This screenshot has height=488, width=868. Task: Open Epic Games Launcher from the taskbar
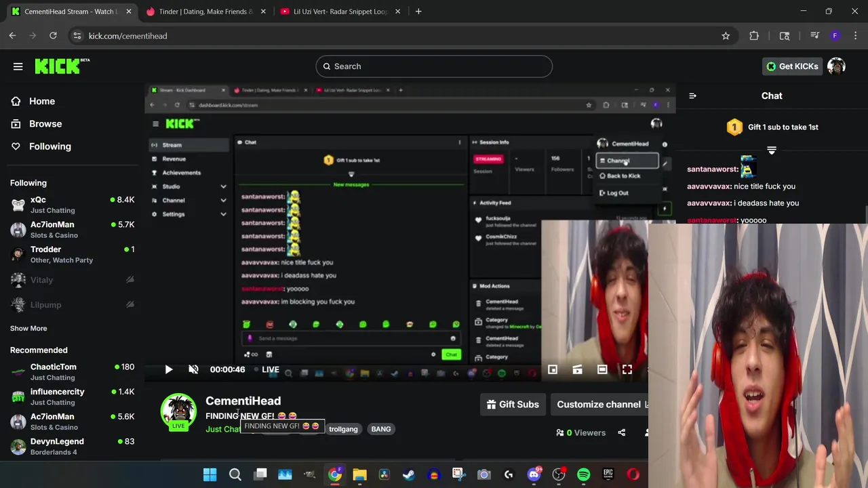click(x=608, y=474)
